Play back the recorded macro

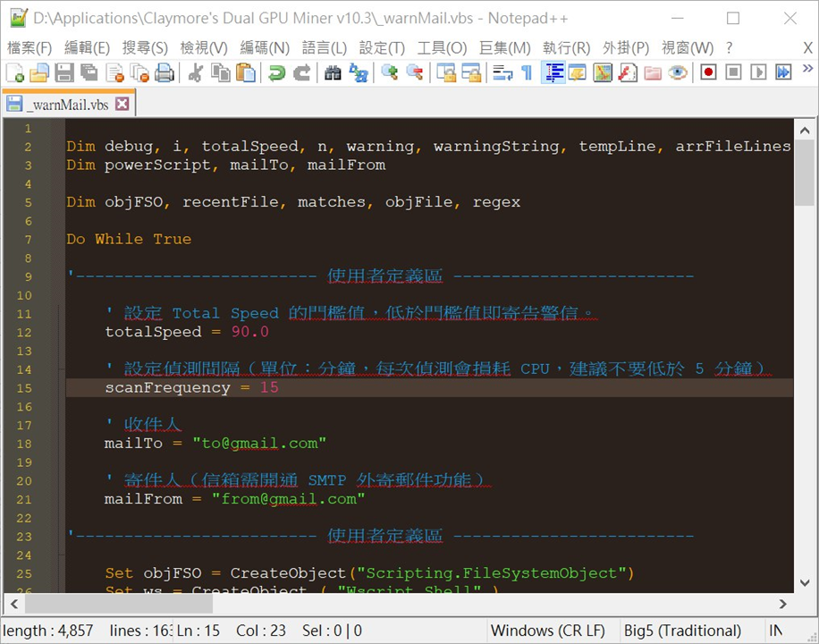[x=758, y=72]
